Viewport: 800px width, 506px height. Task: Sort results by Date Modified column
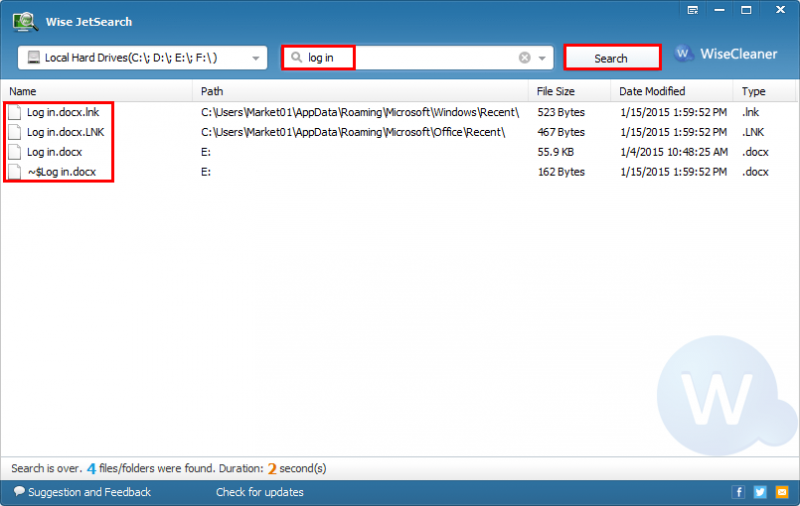click(x=672, y=91)
